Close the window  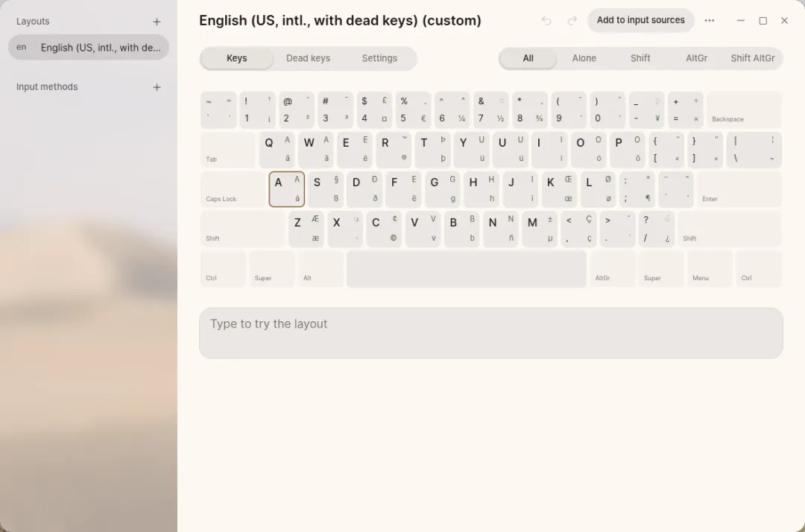tap(784, 21)
